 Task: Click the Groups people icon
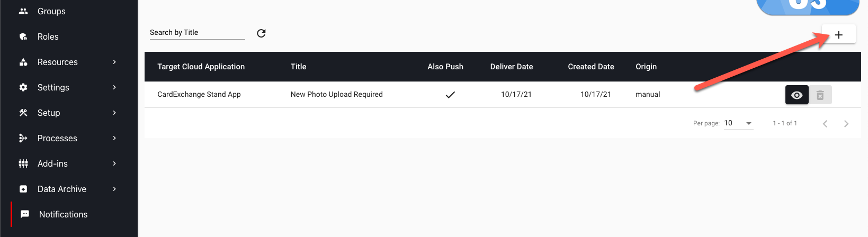tap(23, 11)
